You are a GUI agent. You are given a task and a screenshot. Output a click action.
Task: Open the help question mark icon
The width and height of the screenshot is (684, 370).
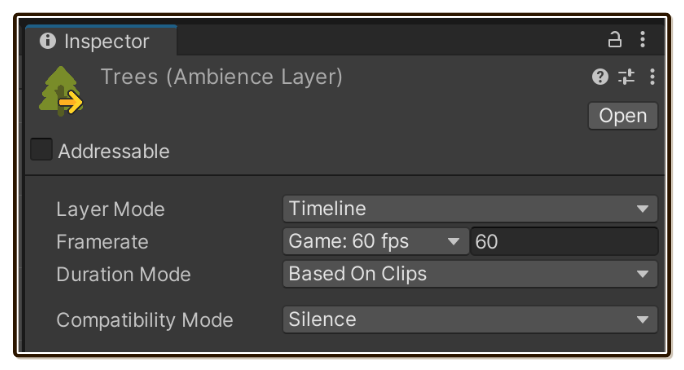[x=600, y=77]
